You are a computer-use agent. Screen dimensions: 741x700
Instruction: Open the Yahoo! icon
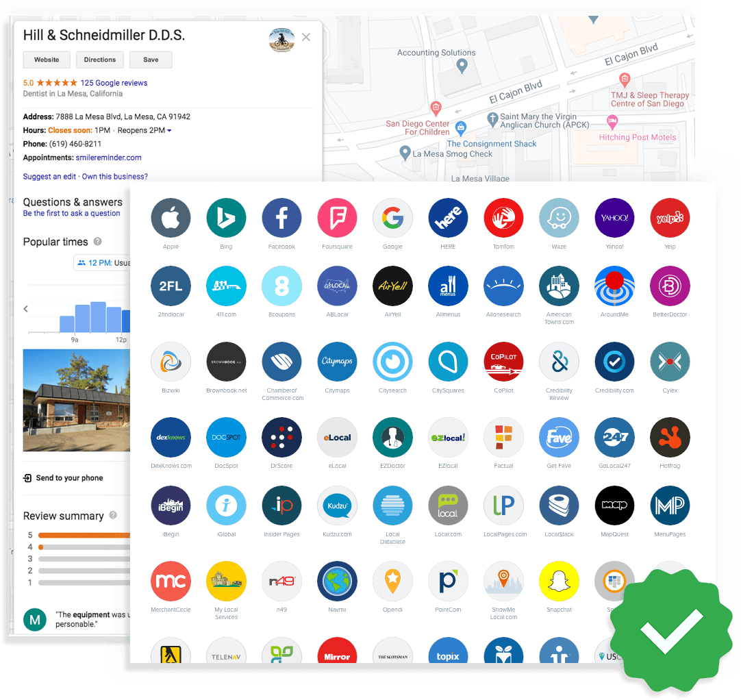(614, 218)
